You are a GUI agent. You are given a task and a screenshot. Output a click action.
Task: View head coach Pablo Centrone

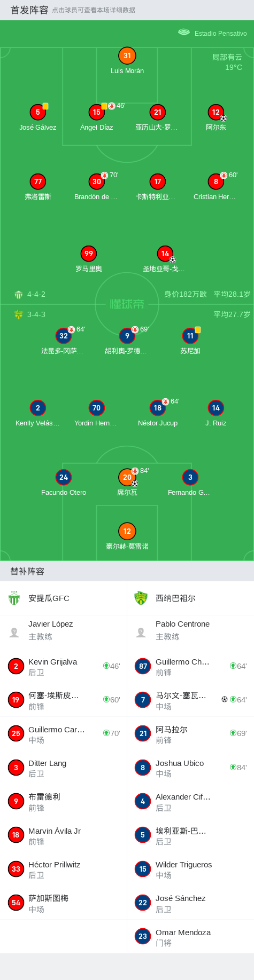(x=190, y=632)
